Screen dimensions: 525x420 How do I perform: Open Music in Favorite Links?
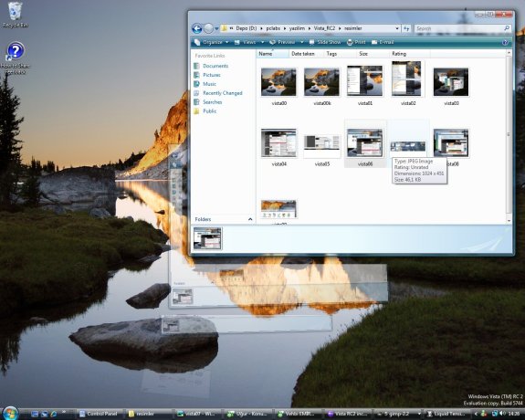(x=205, y=84)
